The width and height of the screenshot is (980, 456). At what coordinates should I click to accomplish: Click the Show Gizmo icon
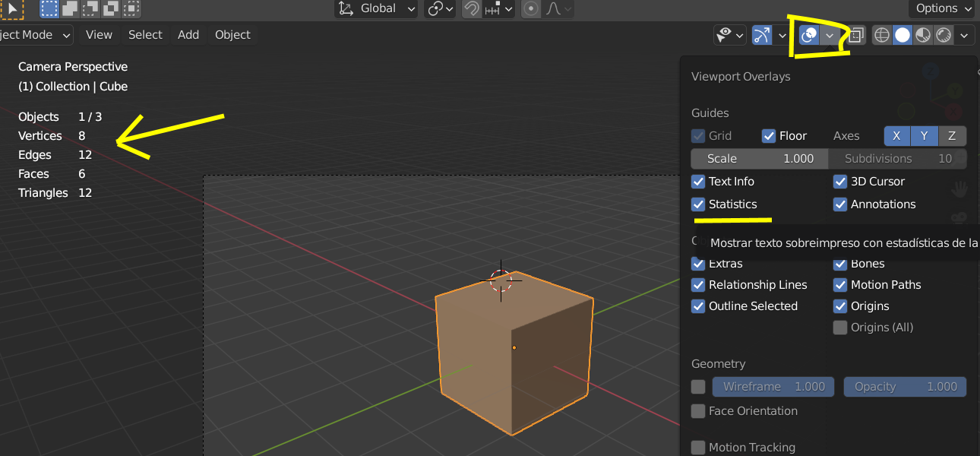click(762, 35)
